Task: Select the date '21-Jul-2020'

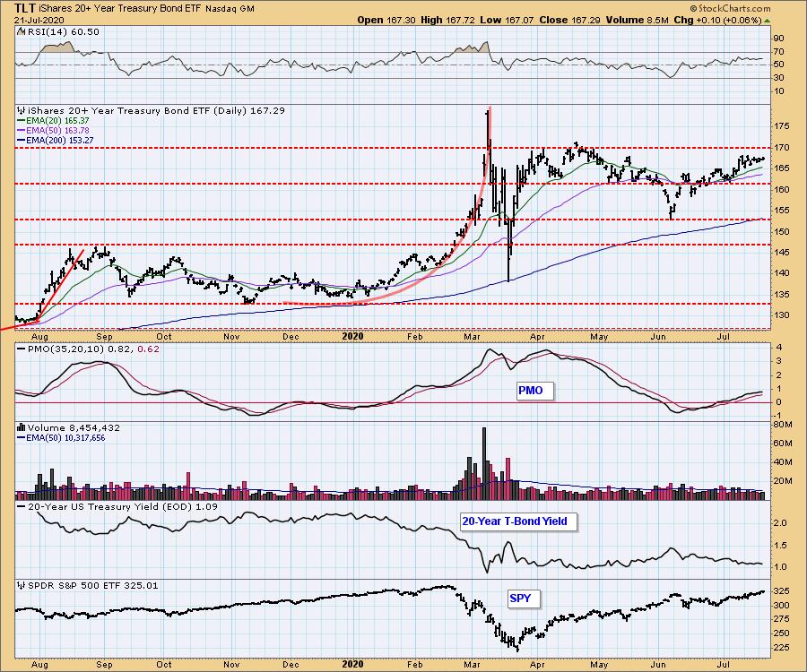Action: (x=39, y=20)
